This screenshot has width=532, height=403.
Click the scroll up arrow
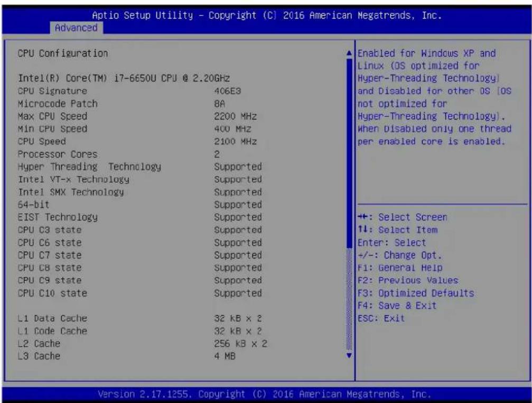tap(349, 53)
